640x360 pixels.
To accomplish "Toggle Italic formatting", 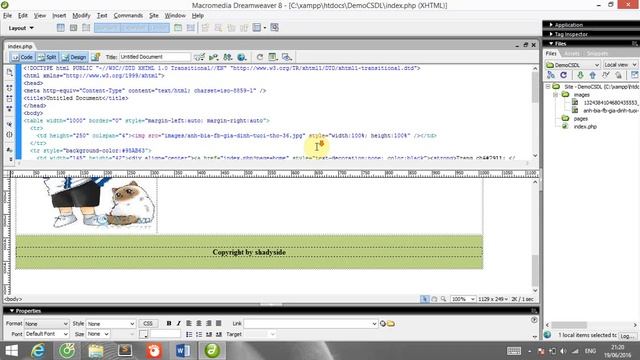I will coord(178,323).
